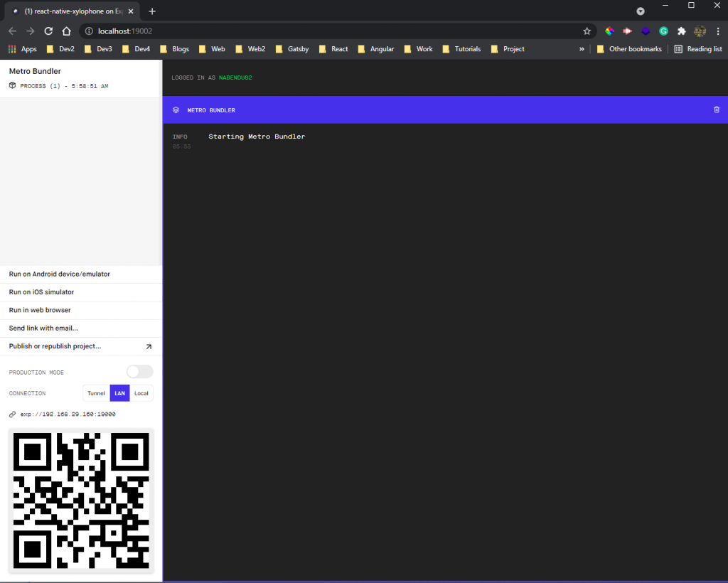Click Publish or republish project

[x=81, y=346]
